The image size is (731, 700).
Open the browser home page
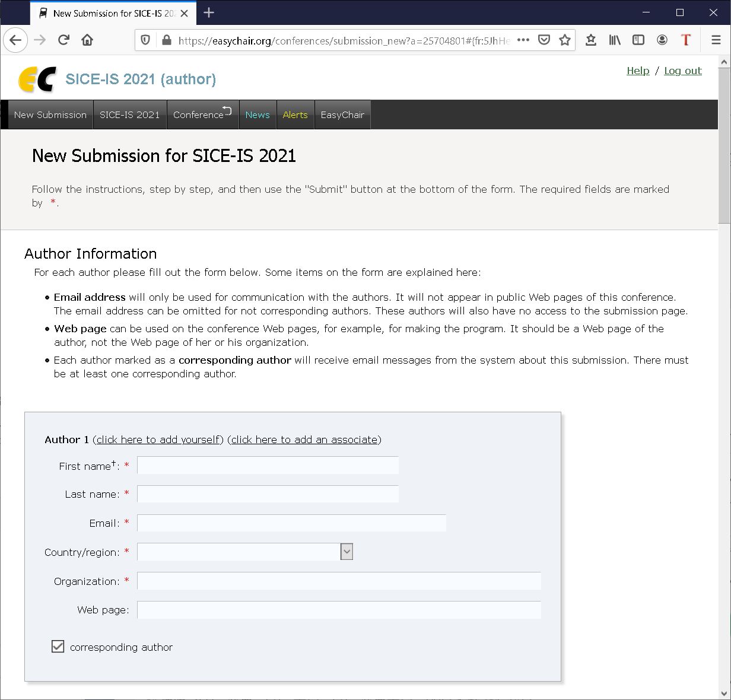coord(87,40)
